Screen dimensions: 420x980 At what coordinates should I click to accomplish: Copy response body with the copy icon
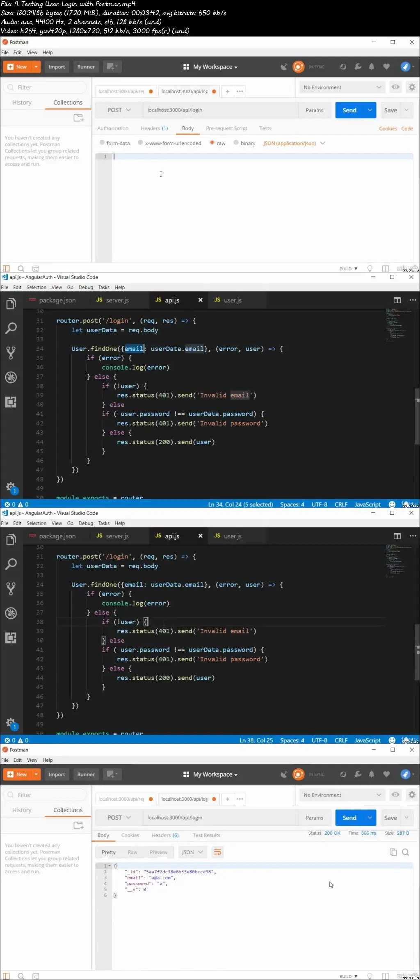pos(393,852)
